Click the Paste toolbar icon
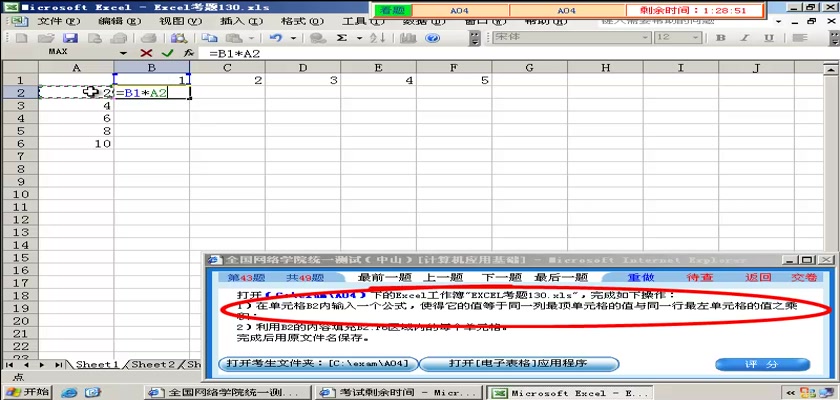 [x=234, y=38]
